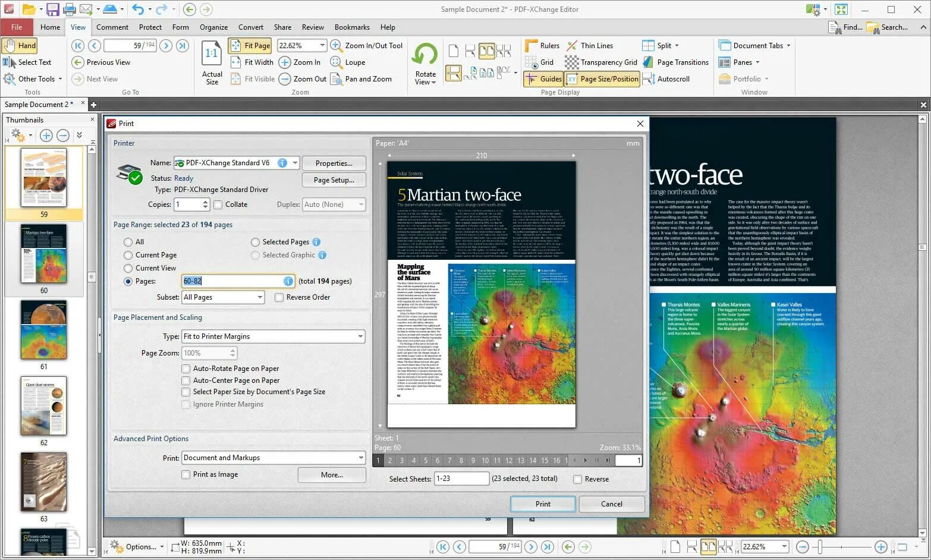Select the Hand tool

click(x=20, y=45)
